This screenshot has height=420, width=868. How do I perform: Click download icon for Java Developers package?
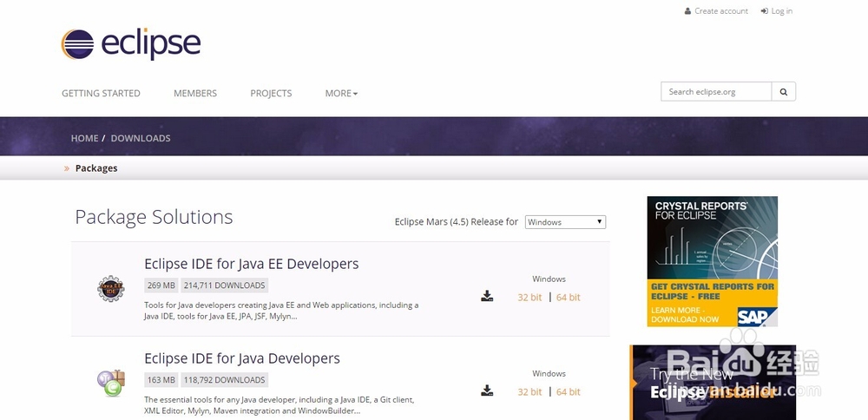click(487, 391)
